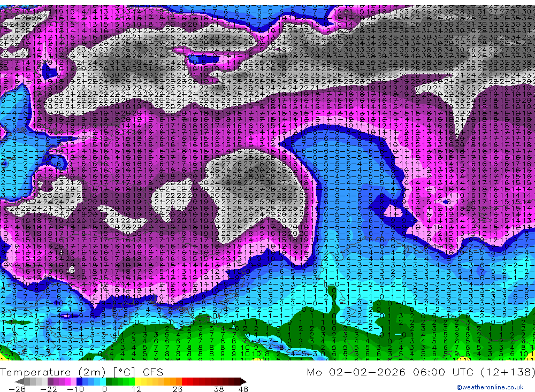Click the '26' legend value
The width and height of the screenshot is (535, 392).
178,389
